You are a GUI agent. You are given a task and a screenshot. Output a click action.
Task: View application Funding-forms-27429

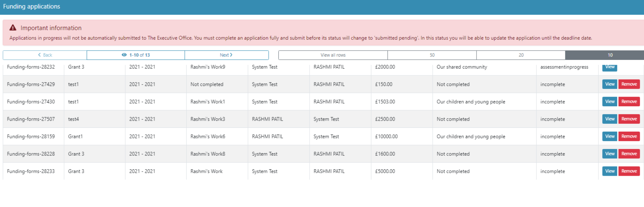click(610, 84)
